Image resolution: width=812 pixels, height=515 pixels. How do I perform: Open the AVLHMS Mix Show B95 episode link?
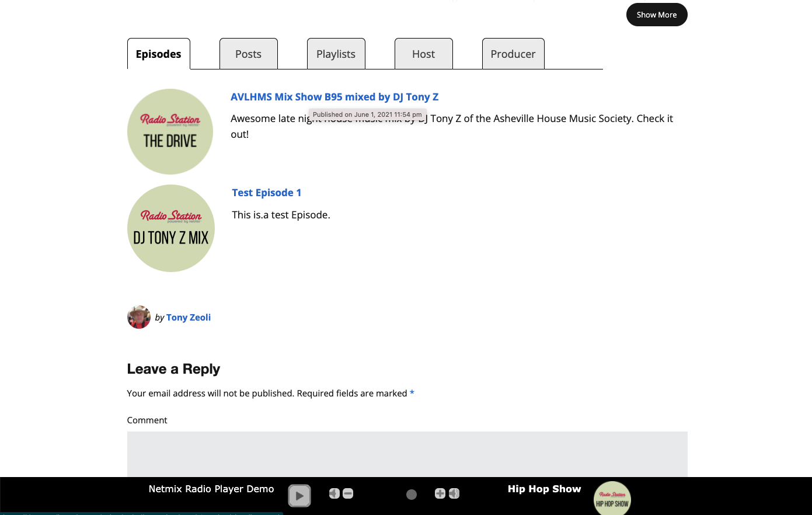tap(334, 96)
